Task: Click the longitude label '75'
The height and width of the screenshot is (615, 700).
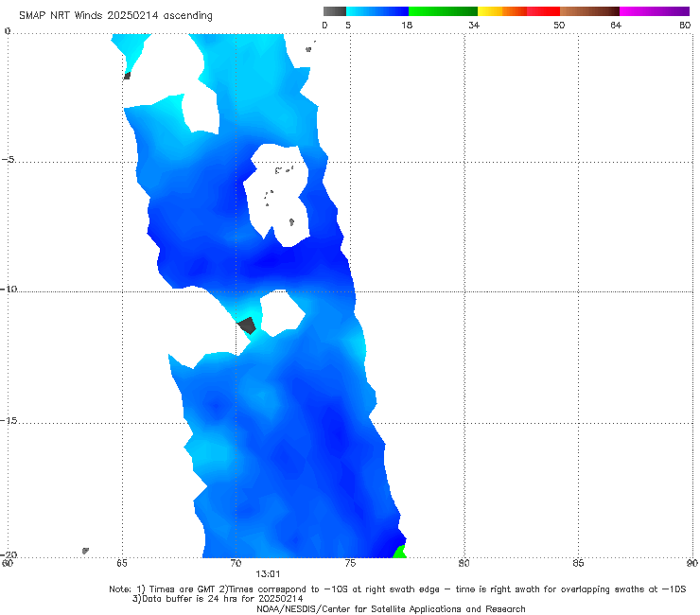Action: coord(350,563)
